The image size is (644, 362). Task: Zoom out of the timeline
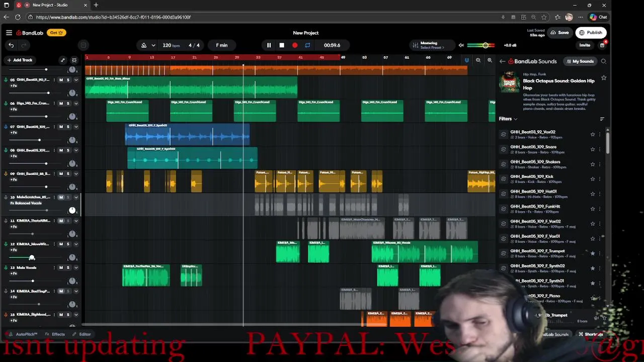(x=478, y=60)
